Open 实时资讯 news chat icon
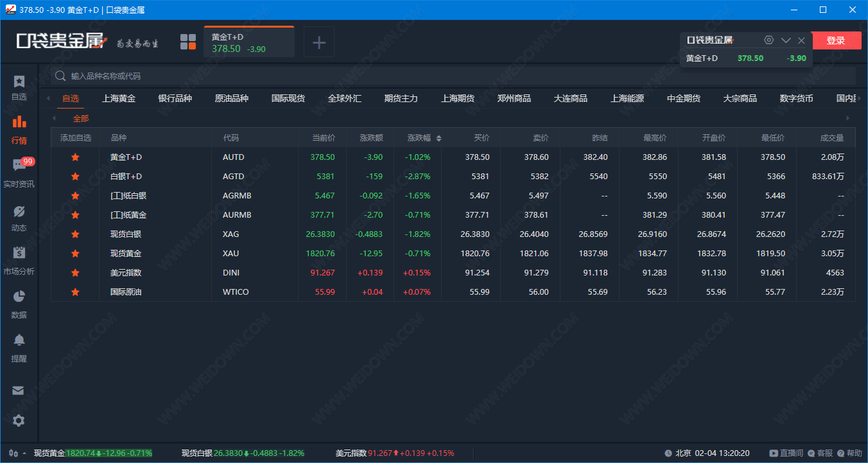The height and width of the screenshot is (463, 868). [19, 165]
